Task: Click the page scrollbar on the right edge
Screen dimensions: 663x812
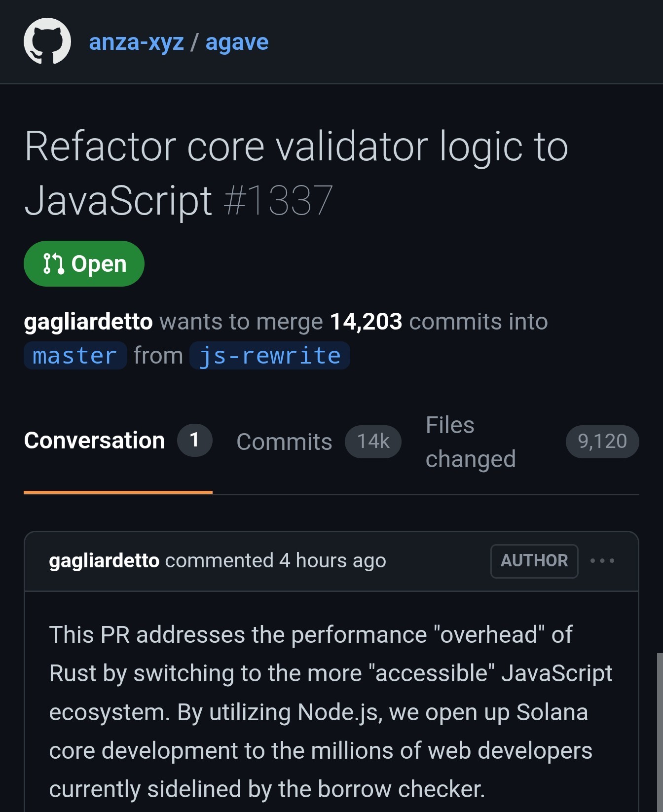Action: tap(660, 730)
